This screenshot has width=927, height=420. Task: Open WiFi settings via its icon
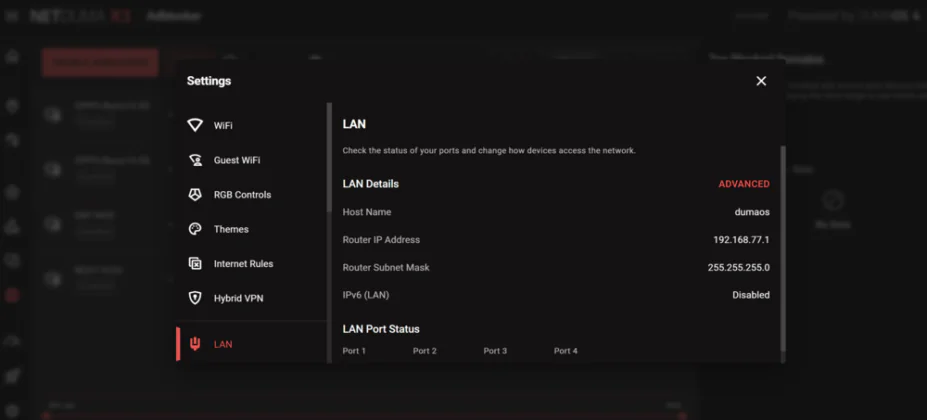click(195, 125)
